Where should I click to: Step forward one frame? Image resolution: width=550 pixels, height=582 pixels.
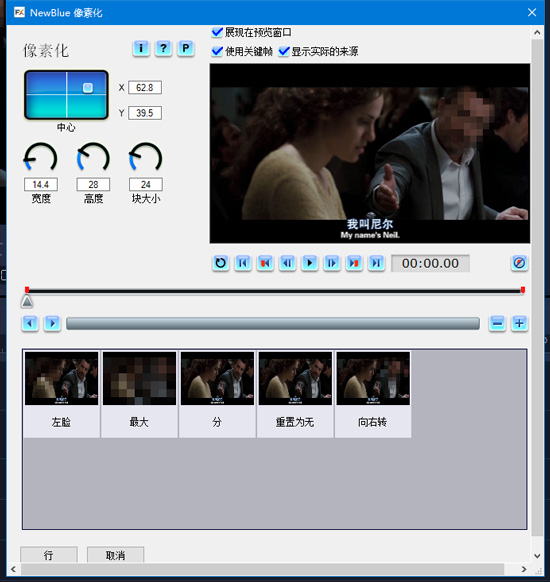pos(332,263)
